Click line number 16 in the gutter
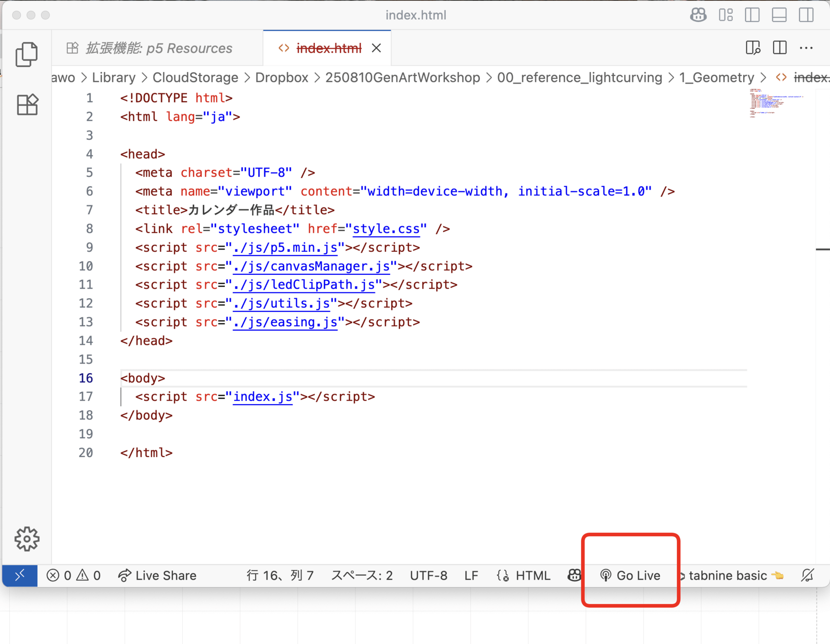The image size is (830, 644). click(86, 378)
